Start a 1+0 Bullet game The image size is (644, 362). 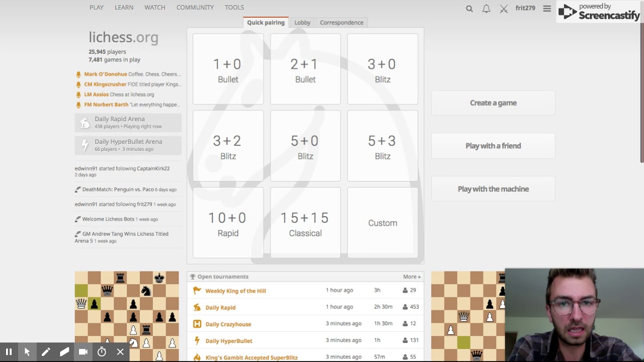(x=228, y=69)
